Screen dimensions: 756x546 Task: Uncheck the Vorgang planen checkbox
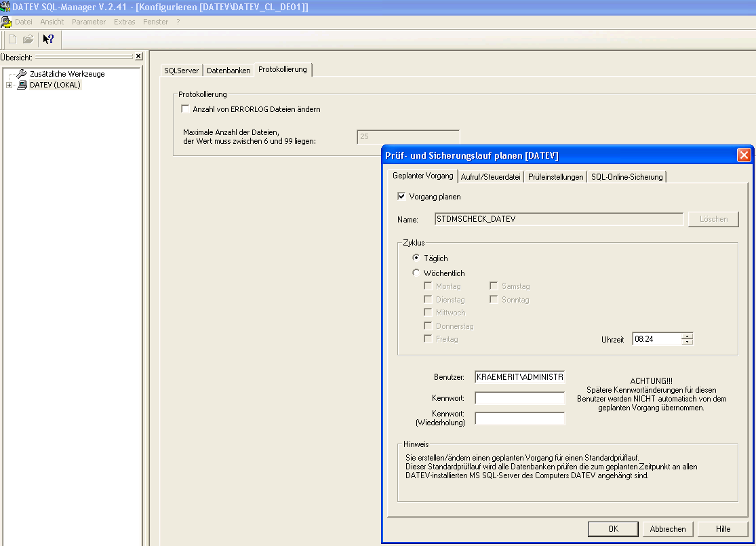(x=401, y=197)
